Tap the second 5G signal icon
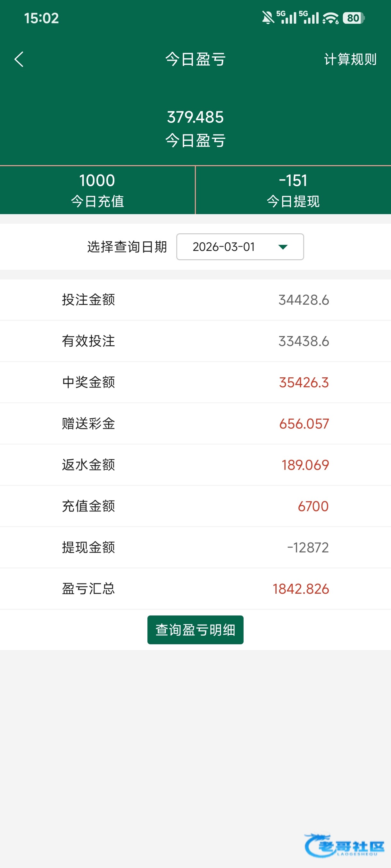This screenshot has width=391, height=868. coord(309,18)
